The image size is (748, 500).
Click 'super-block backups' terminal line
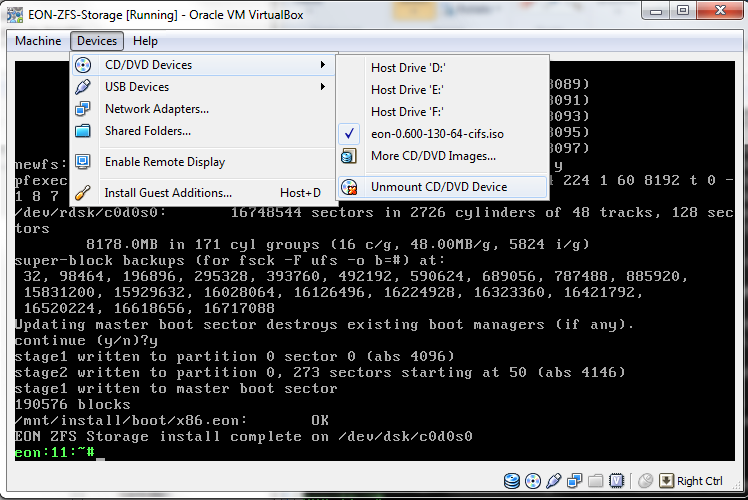(x=230, y=260)
